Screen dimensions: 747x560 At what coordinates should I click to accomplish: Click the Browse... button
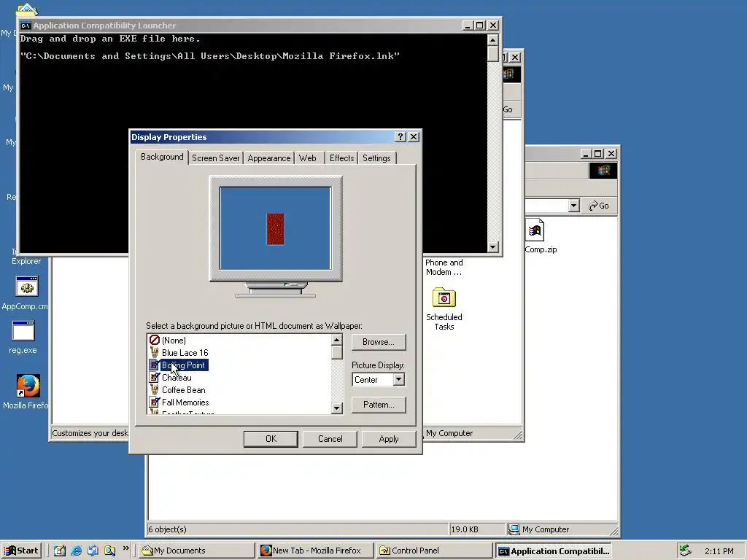click(379, 342)
